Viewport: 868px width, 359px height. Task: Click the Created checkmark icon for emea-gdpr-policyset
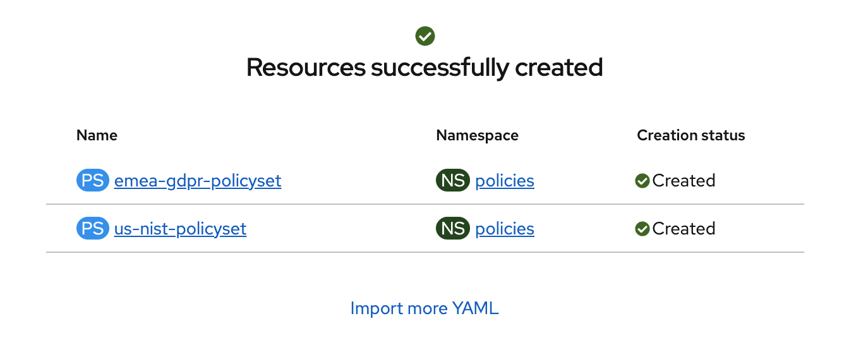[642, 181]
